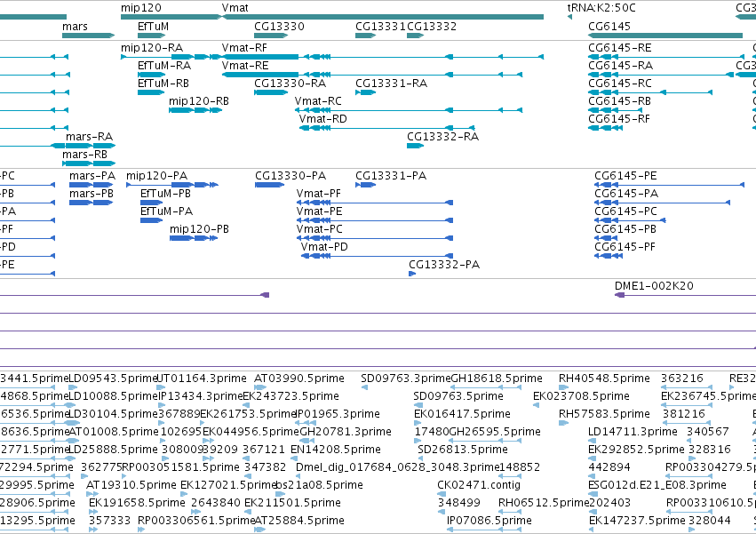Select protein Vmat-PD

[x=324, y=248]
